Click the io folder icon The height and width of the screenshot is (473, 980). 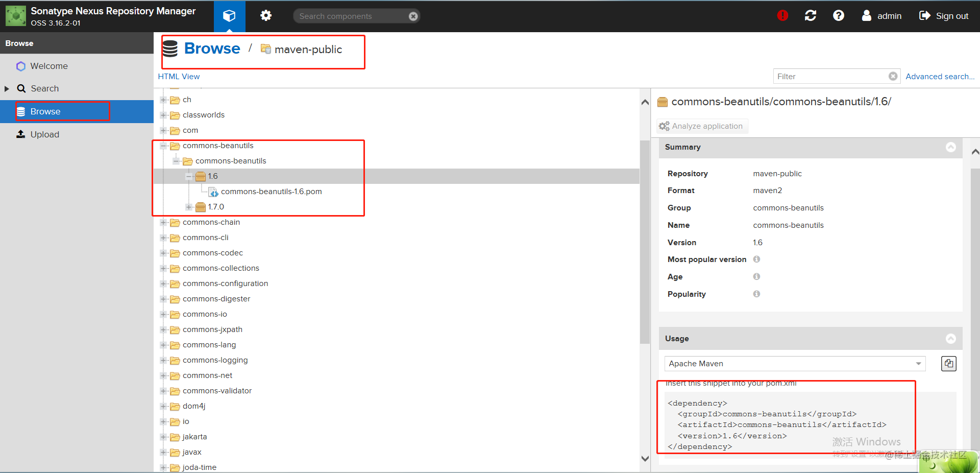point(175,422)
